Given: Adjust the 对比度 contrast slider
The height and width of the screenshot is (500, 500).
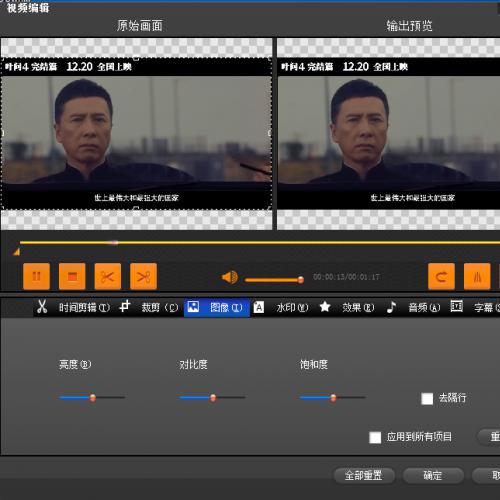Looking at the screenshot, I should (x=212, y=397).
